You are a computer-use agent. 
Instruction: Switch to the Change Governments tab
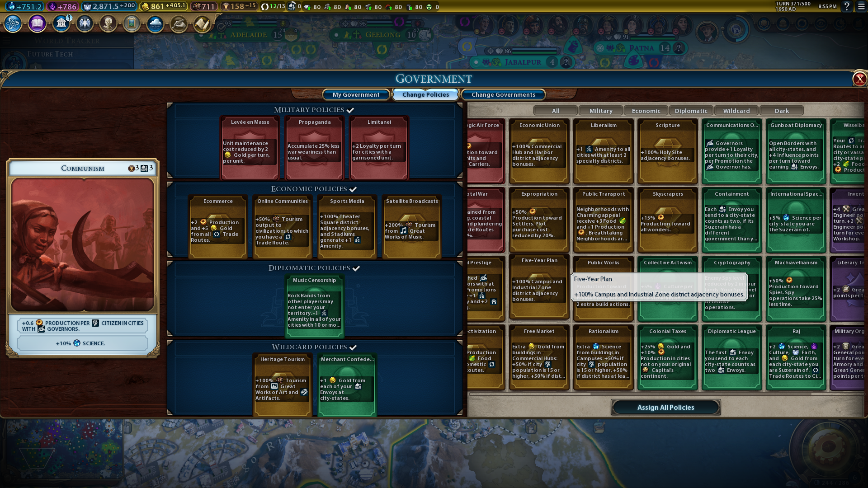pyautogui.click(x=503, y=94)
